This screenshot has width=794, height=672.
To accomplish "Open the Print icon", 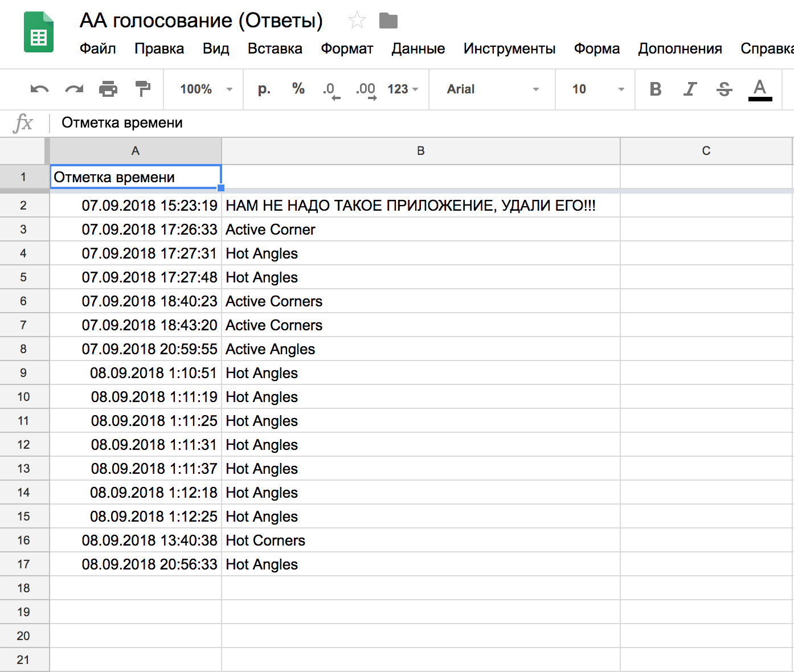I will (x=108, y=89).
